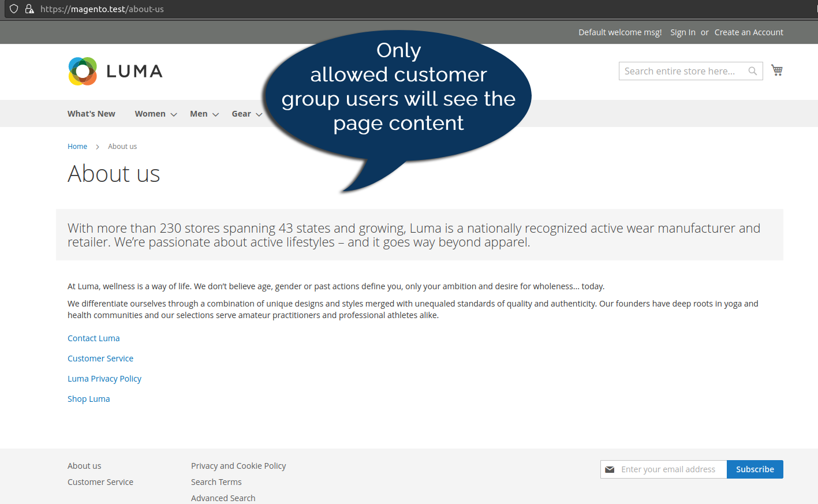Click Shop Luma
818x504 pixels.
click(88, 398)
